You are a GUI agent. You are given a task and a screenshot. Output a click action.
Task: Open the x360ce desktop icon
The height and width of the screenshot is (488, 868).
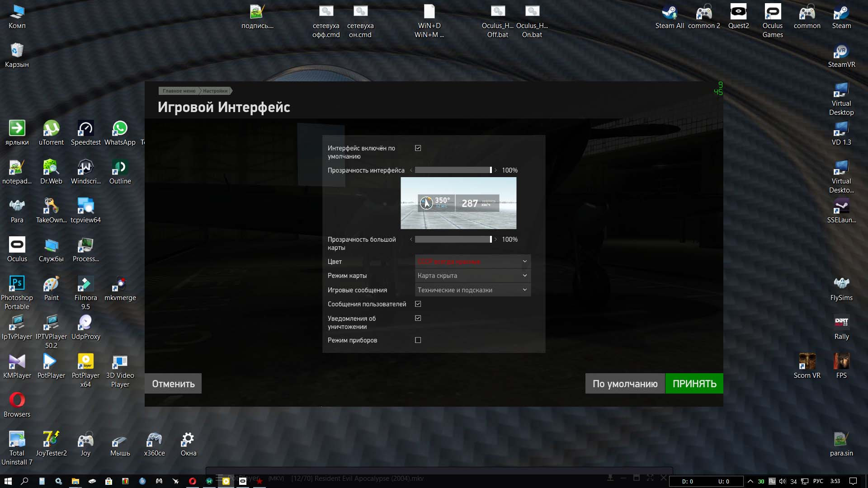[154, 444]
